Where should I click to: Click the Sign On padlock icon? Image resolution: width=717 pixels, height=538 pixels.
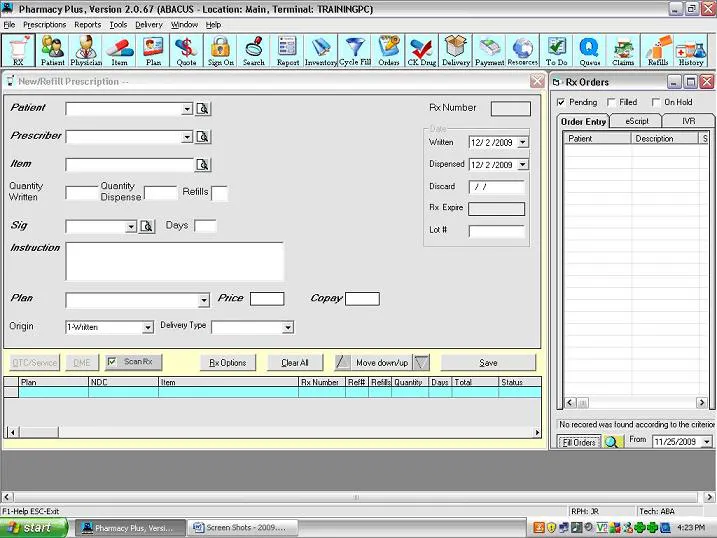(220, 50)
